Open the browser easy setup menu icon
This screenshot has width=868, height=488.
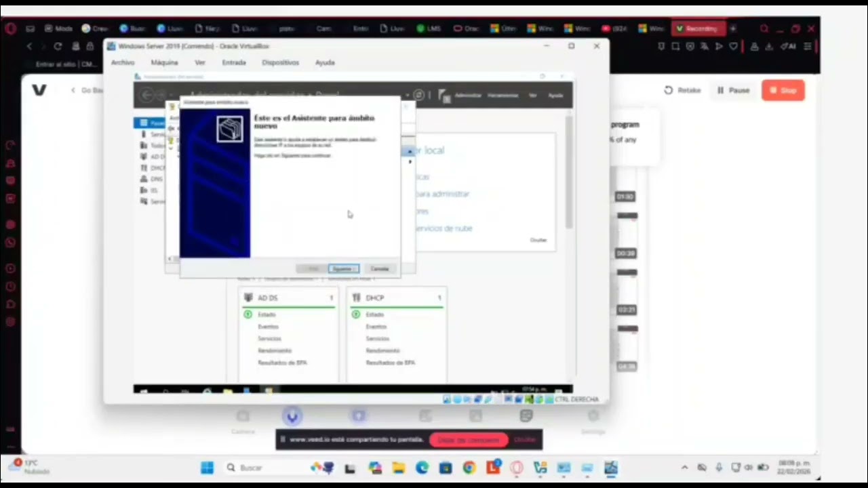[807, 46]
